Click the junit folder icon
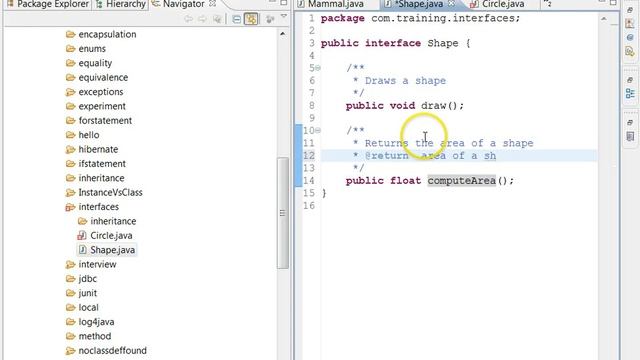The width and height of the screenshot is (640, 360). click(x=70, y=293)
